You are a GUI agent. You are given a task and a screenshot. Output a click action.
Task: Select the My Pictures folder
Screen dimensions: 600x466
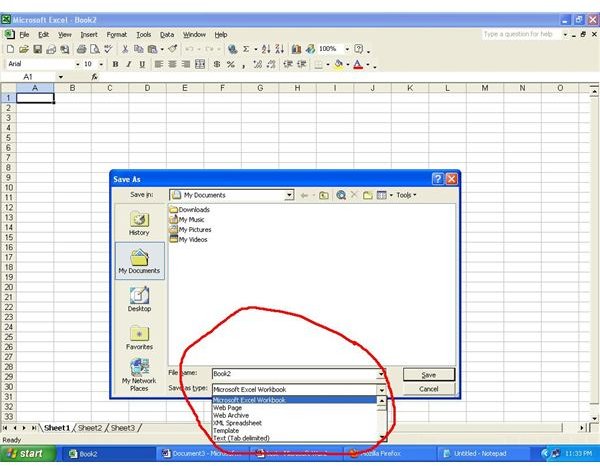pyautogui.click(x=190, y=230)
